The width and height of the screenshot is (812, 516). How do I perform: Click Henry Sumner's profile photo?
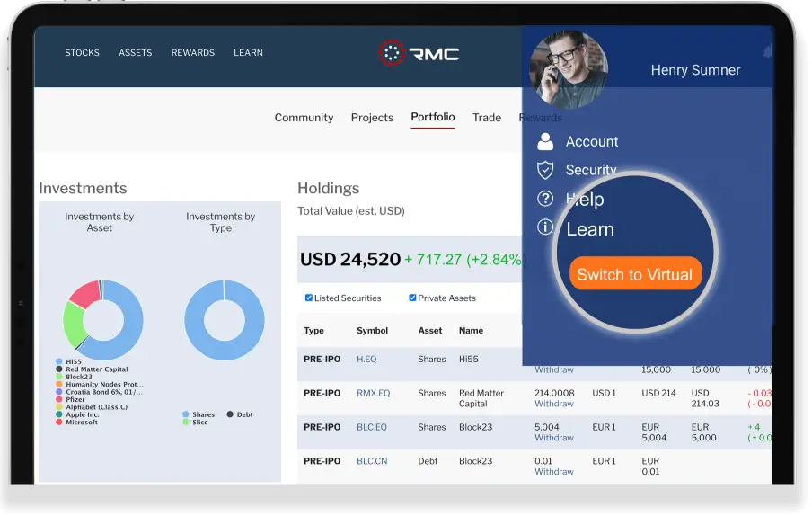point(569,68)
